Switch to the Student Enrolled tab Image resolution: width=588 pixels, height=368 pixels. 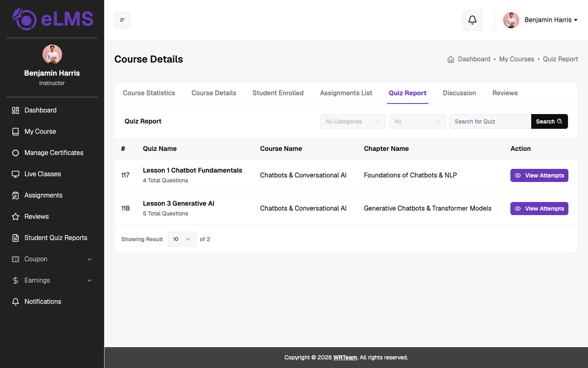(x=278, y=93)
